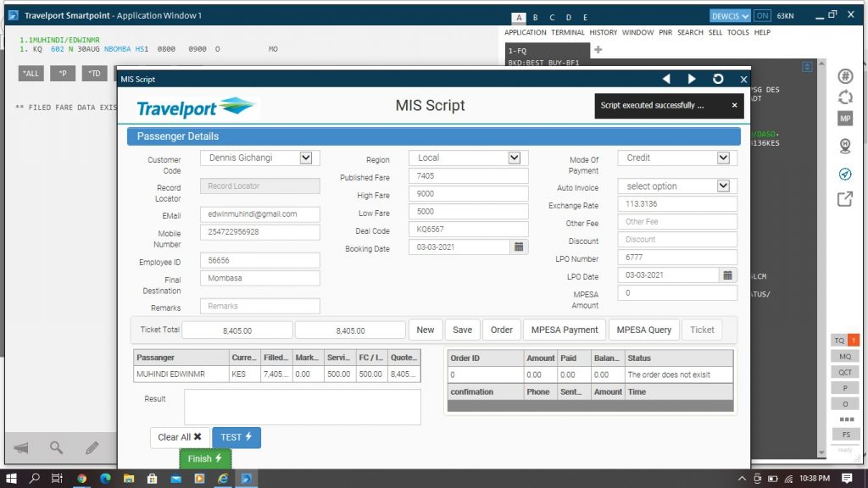Click the hash (#) icon in Smartpoint sidebar

coord(845,75)
